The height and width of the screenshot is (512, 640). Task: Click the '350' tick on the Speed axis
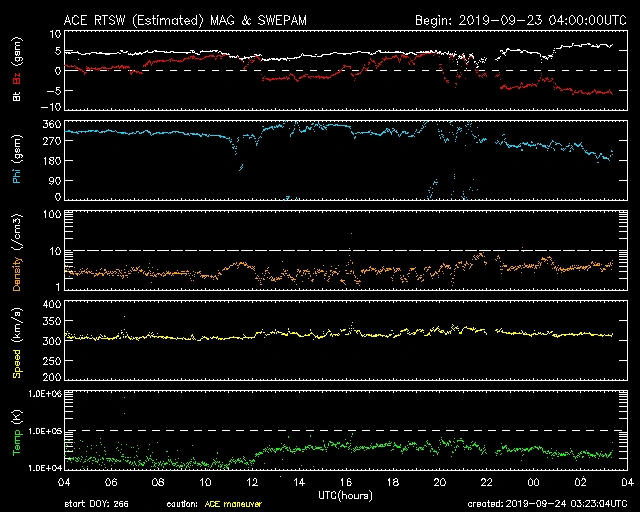(52, 321)
